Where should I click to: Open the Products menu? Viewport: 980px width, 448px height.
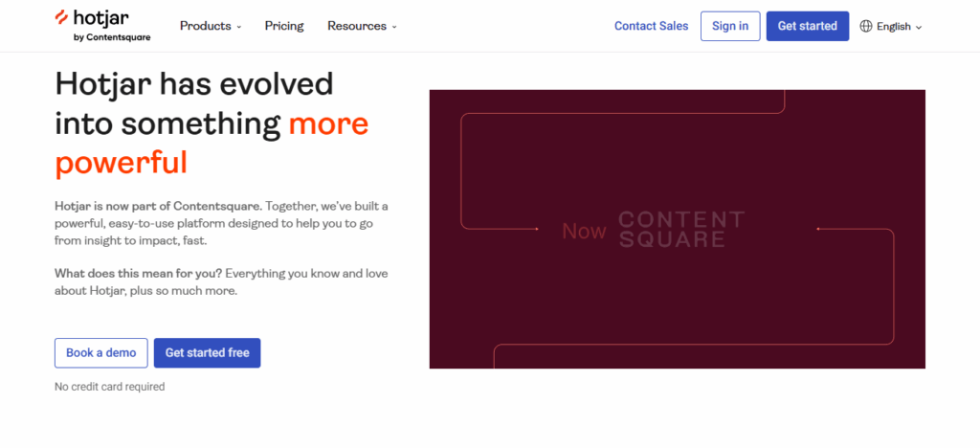pos(206,26)
